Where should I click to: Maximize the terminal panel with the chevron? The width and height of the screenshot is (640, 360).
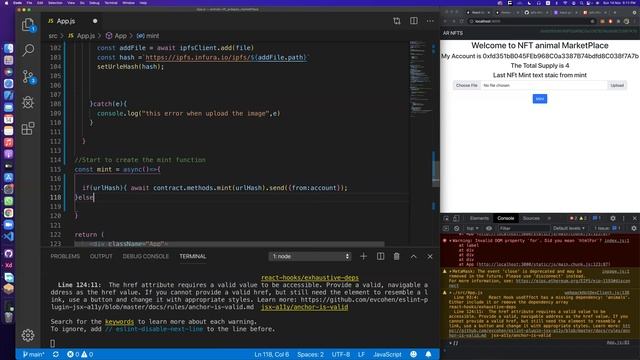tap(413, 256)
